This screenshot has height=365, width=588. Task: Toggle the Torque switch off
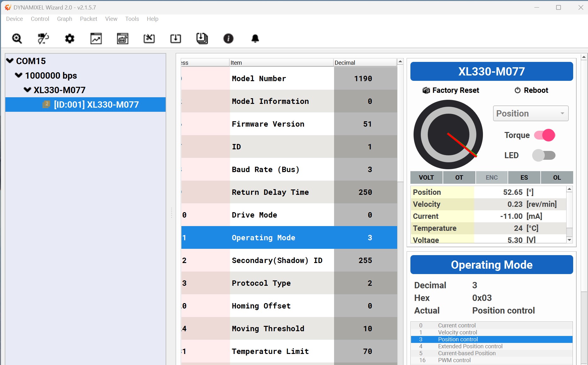tap(545, 135)
